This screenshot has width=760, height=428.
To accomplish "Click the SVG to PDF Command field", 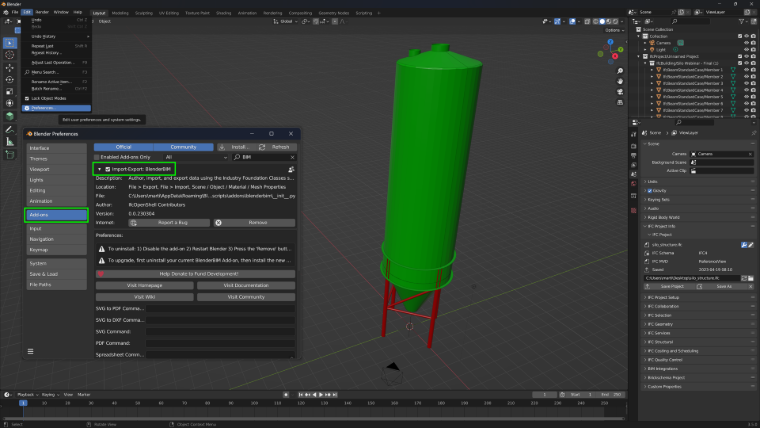I will point(220,308).
